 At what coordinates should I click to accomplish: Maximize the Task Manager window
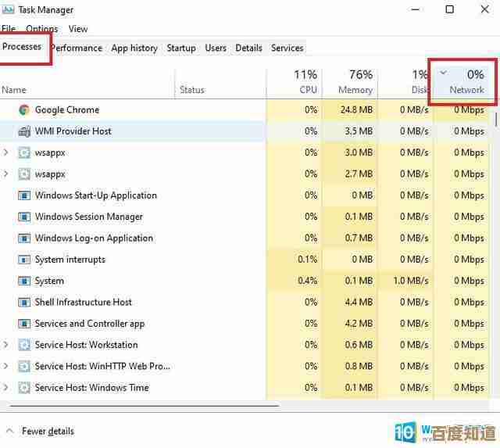450,9
